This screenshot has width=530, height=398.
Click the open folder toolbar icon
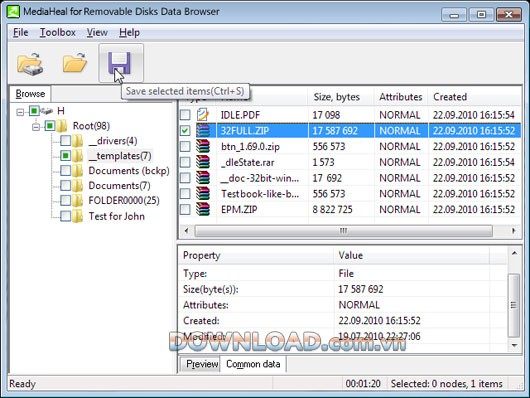coord(75,63)
